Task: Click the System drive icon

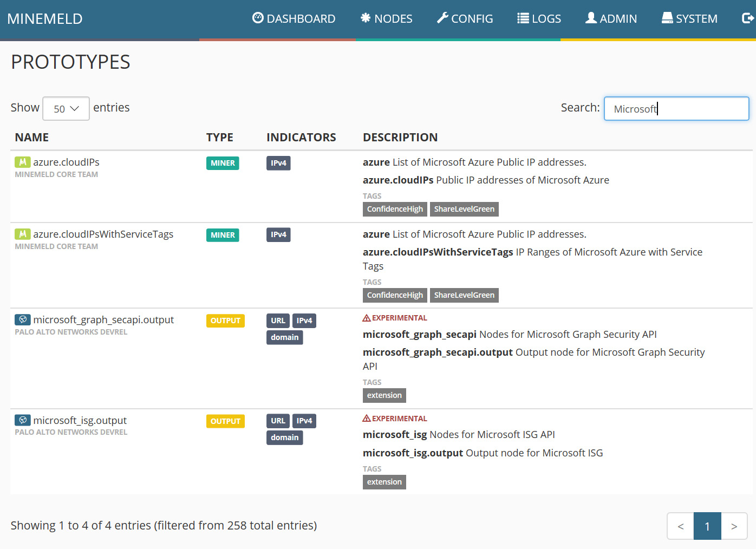Action: [667, 18]
